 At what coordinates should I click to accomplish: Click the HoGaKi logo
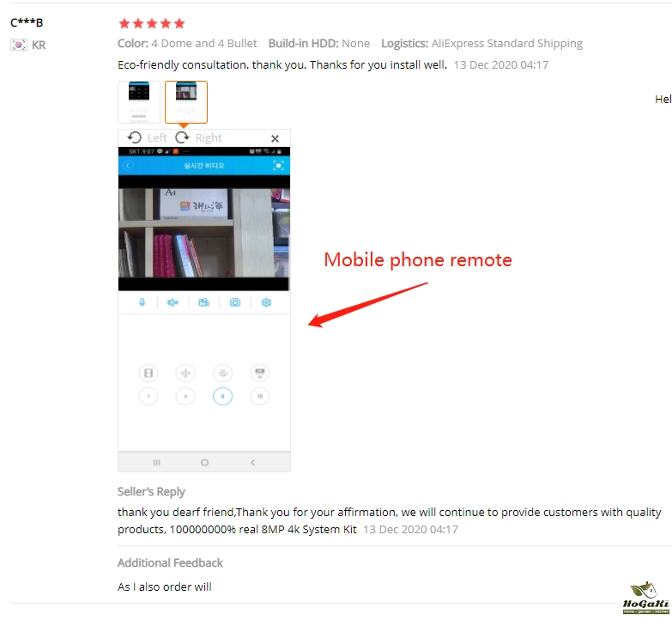point(645,599)
